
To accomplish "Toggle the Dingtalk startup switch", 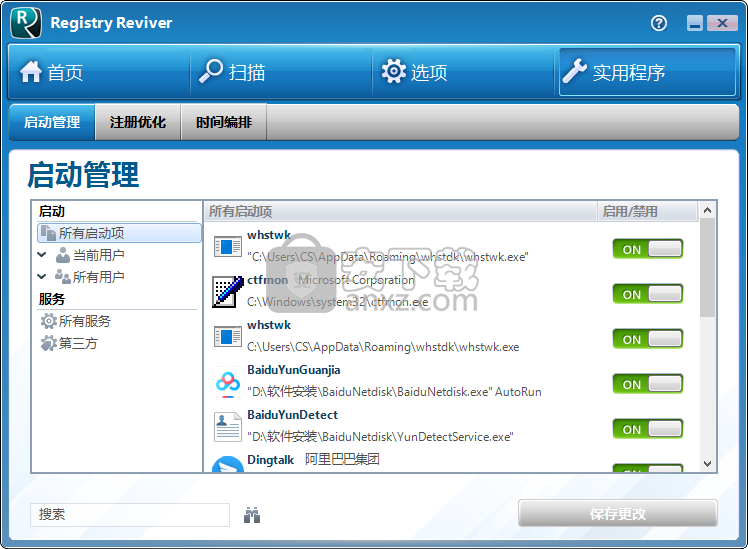I will click(x=648, y=468).
